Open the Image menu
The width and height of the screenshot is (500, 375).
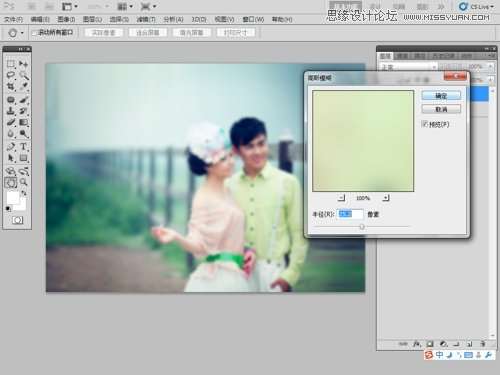(x=66, y=19)
